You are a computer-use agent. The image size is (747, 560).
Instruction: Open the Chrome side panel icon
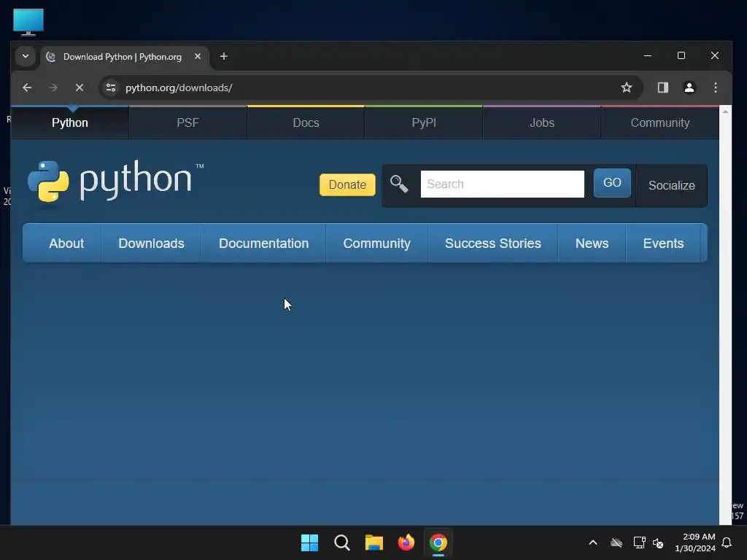pos(662,87)
